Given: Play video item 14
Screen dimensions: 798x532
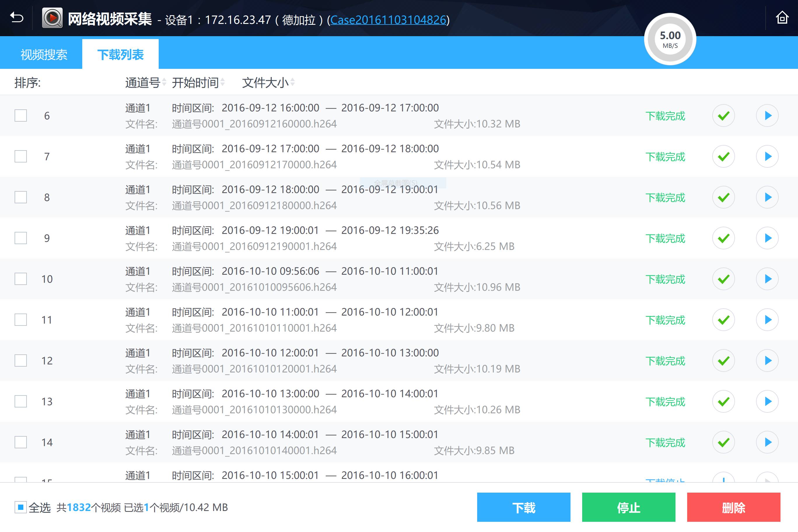Looking at the screenshot, I should (767, 442).
